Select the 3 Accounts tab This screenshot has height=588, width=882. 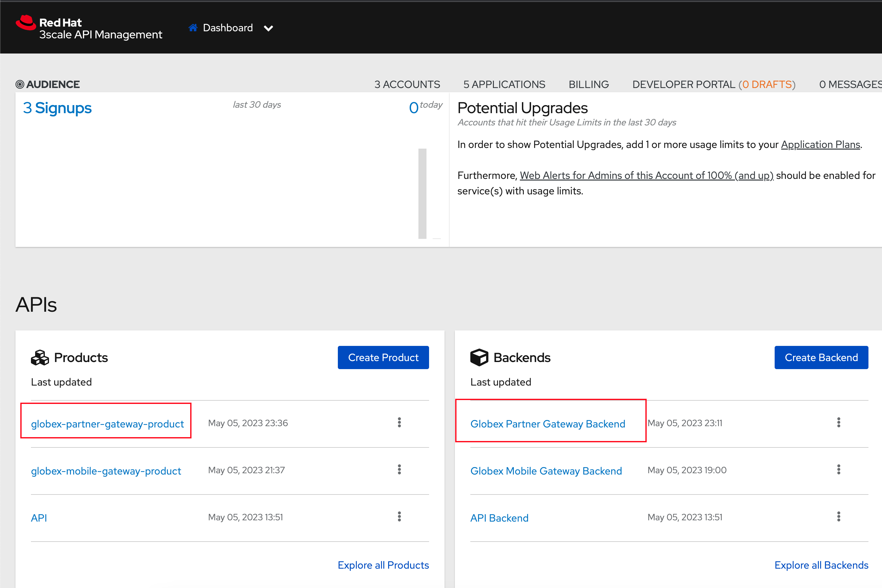(407, 83)
